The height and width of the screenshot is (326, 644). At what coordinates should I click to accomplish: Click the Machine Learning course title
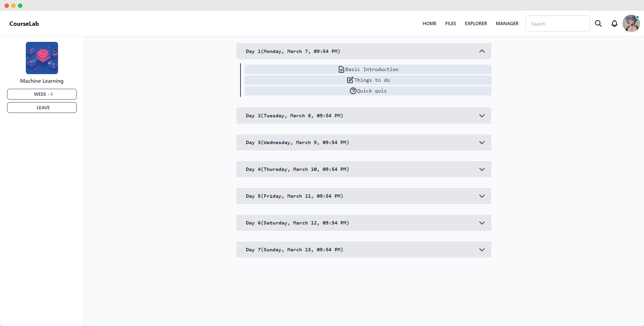42,81
